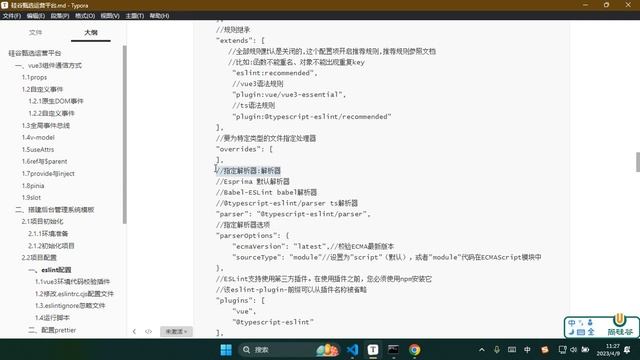
Task: Open the 格式(O) menu
Action: pos(85,16)
